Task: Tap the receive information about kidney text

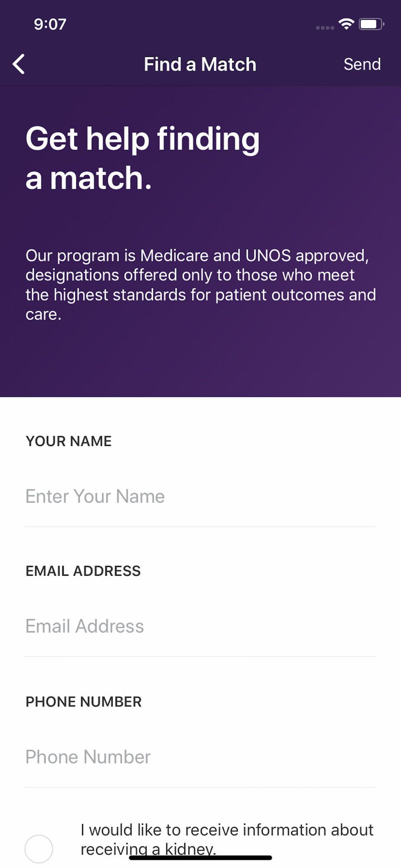Action: 227,839
